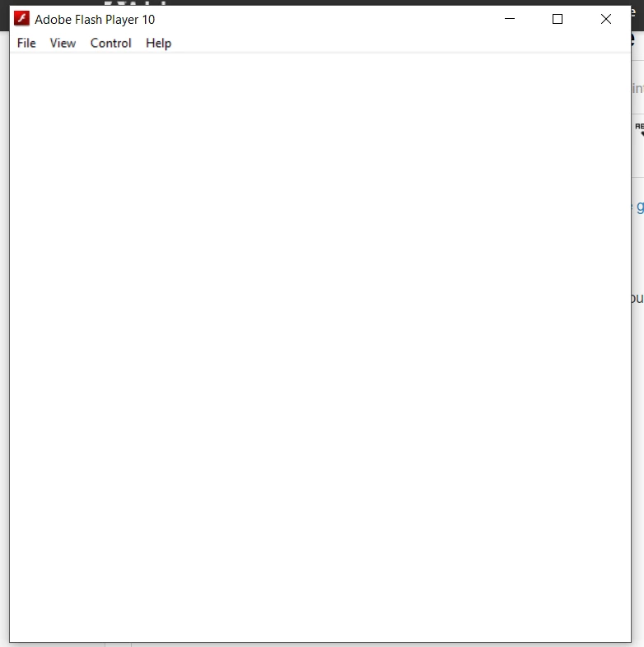Open the View menu

[x=63, y=43]
